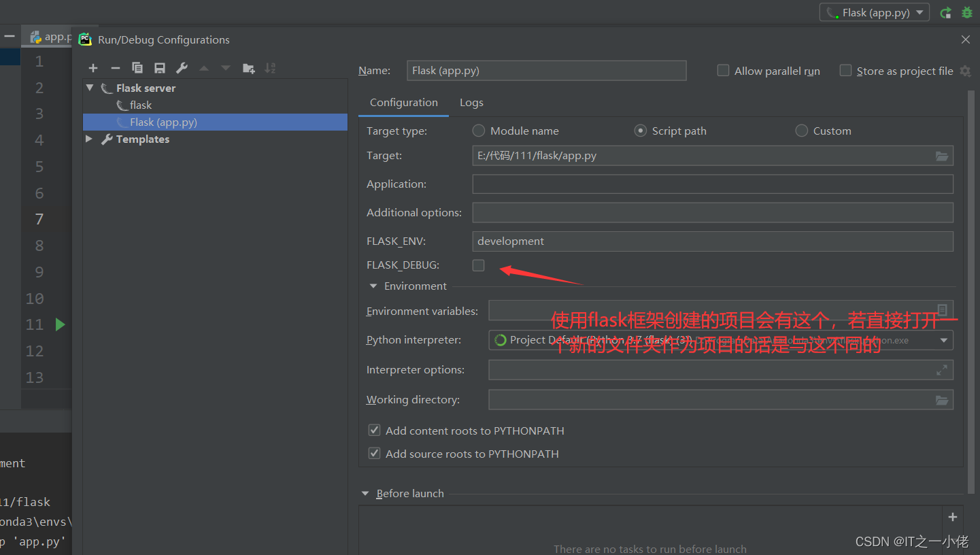
Task: Open Store as project file gear settings
Action: pos(965,71)
